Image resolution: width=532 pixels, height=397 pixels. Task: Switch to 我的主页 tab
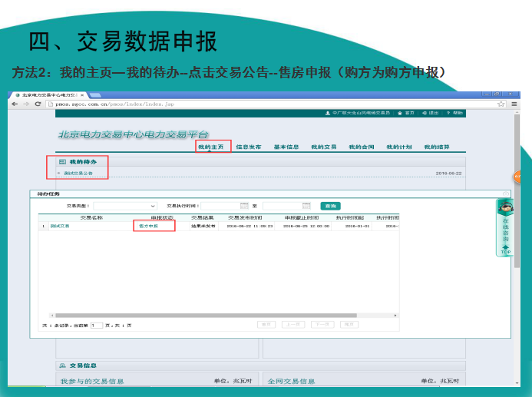click(210, 147)
